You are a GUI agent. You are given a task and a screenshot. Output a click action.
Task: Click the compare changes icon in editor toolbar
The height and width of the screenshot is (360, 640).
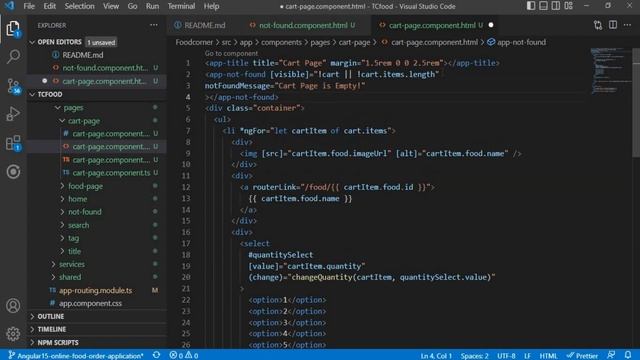[x=598, y=25]
